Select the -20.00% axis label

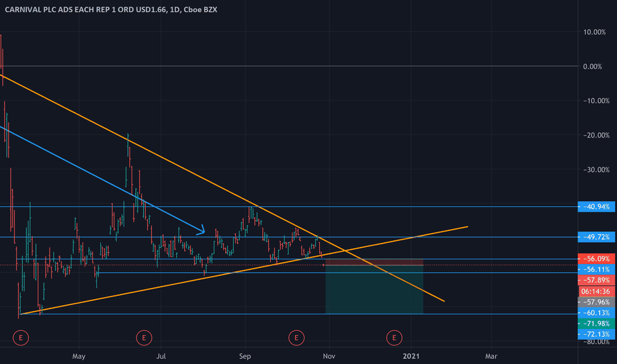596,135
